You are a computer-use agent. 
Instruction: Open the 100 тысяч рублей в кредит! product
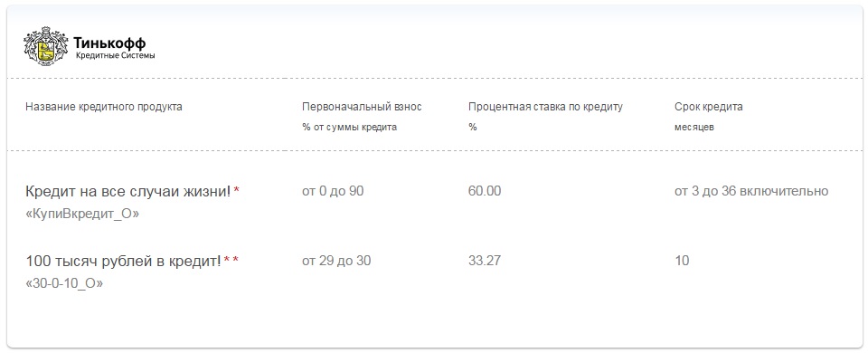point(123,261)
